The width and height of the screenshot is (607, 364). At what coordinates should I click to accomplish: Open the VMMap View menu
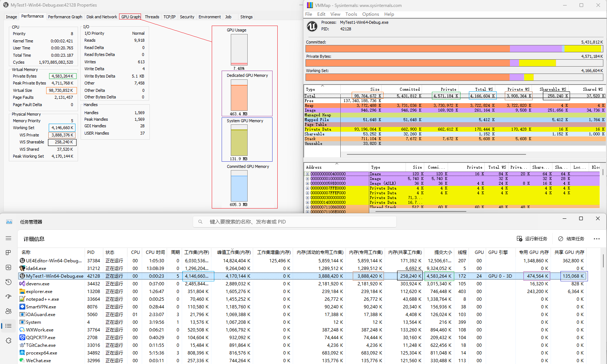pyautogui.click(x=335, y=14)
